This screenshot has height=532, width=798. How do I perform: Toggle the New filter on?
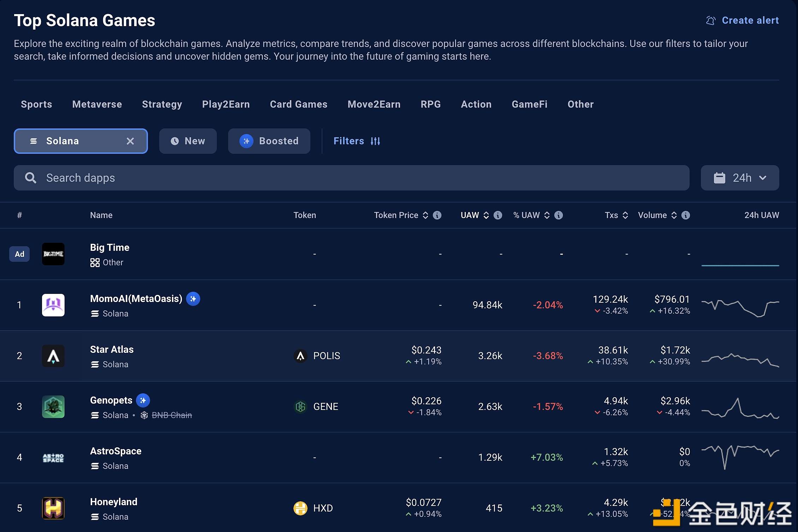point(187,141)
